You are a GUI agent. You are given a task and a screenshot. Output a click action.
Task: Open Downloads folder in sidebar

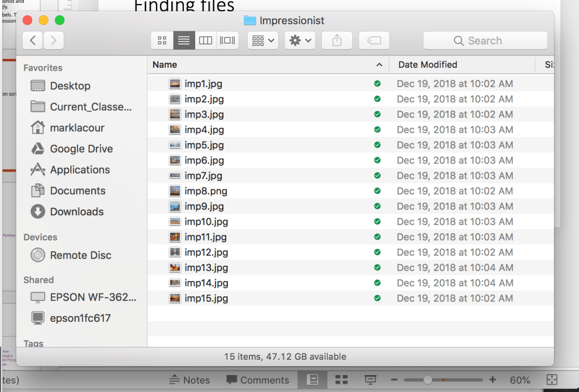(x=77, y=212)
